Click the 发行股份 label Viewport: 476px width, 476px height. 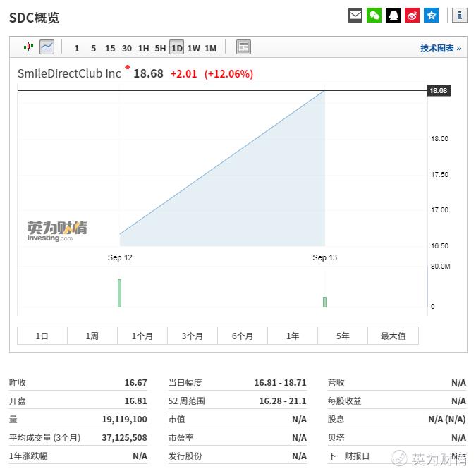pyautogui.click(x=185, y=456)
